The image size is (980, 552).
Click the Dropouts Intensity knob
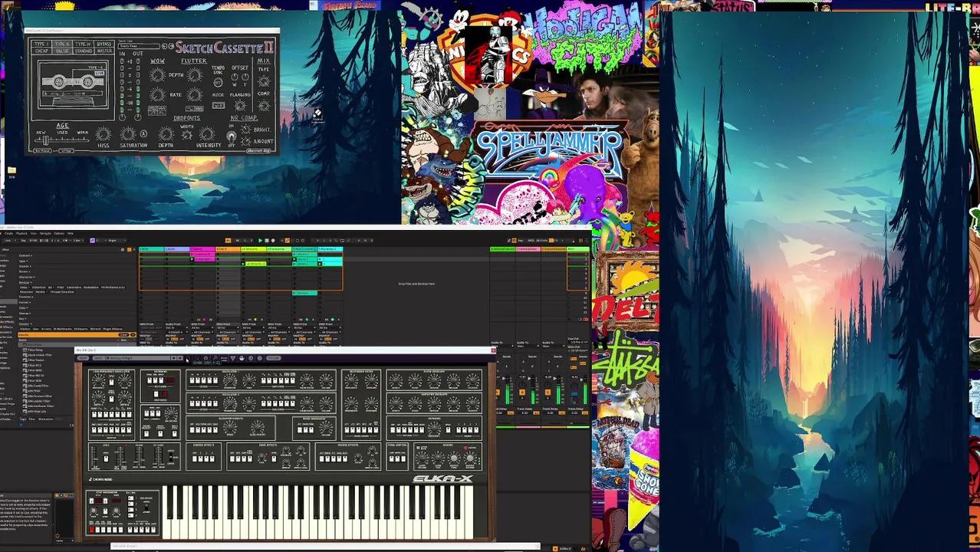pyautogui.click(x=206, y=134)
